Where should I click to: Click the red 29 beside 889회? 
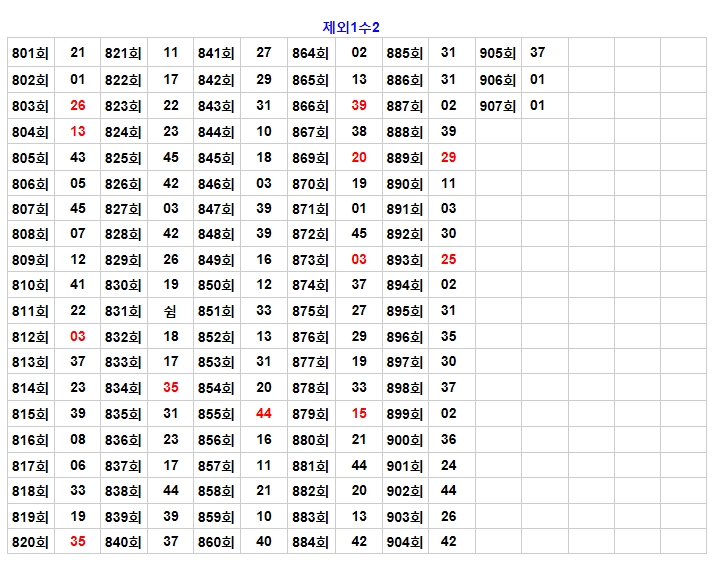[x=448, y=157]
